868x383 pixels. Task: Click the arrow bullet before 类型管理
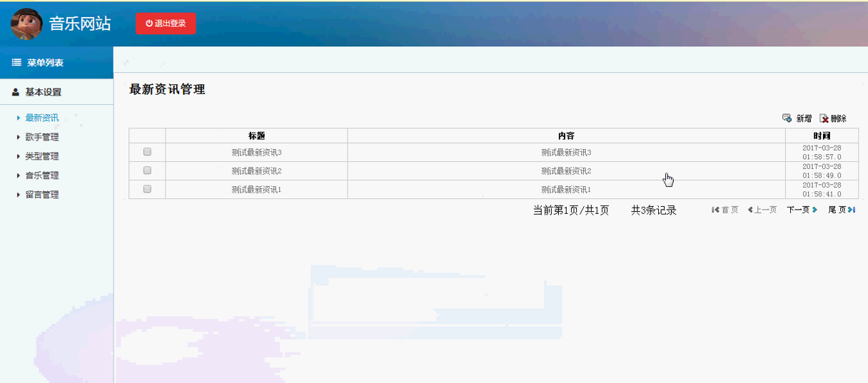[x=19, y=156]
